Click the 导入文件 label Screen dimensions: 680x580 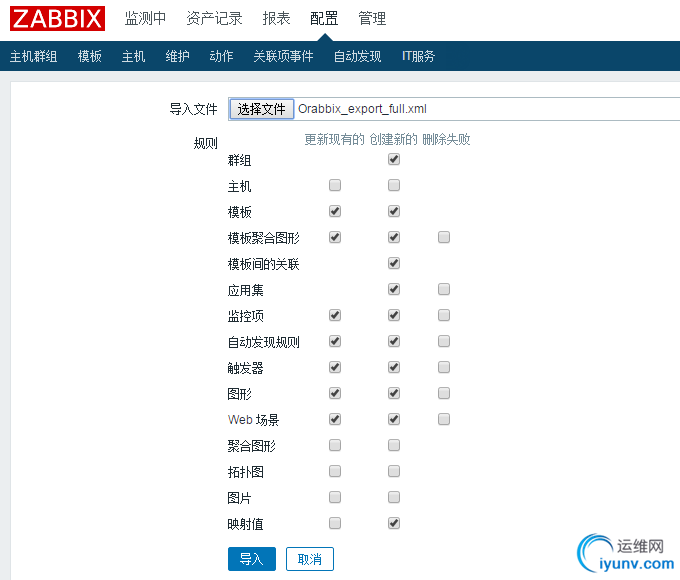193,109
